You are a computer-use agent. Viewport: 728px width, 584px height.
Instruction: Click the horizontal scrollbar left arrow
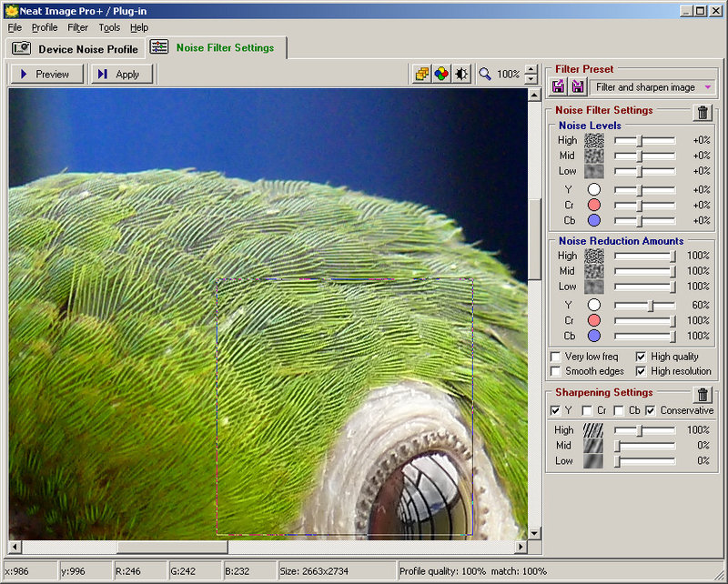click(15, 547)
